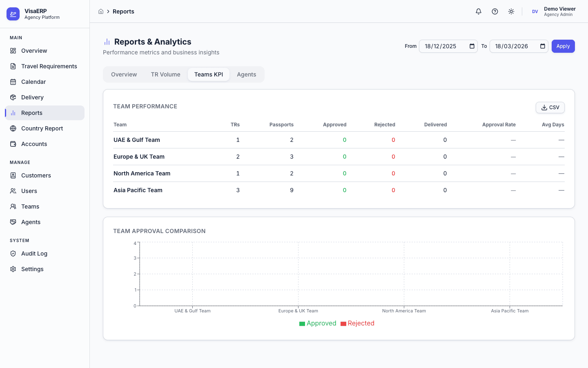This screenshot has width=588, height=368.
Task: Switch to the TR Volume tab
Action: tap(165, 74)
